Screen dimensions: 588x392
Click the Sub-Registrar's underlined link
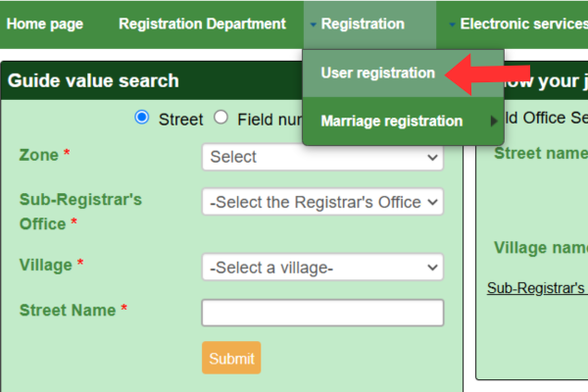537,288
